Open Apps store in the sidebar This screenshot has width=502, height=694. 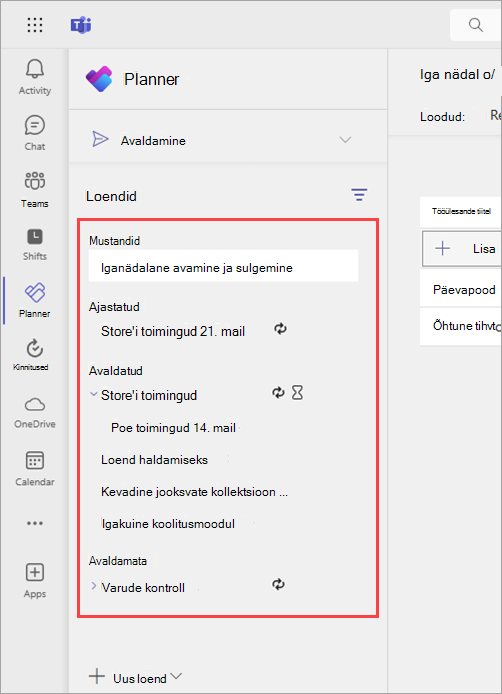[x=35, y=581]
